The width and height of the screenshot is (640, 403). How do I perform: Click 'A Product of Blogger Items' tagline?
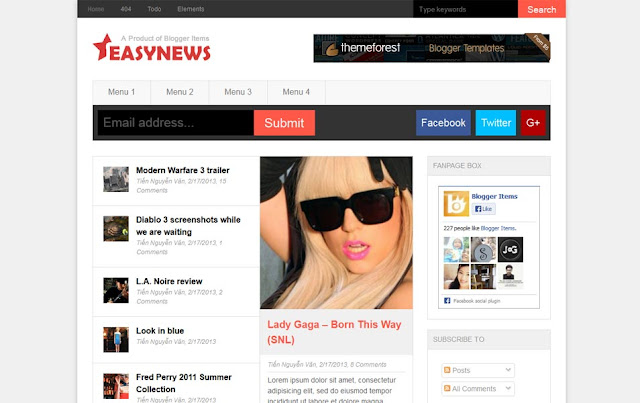point(165,38)
